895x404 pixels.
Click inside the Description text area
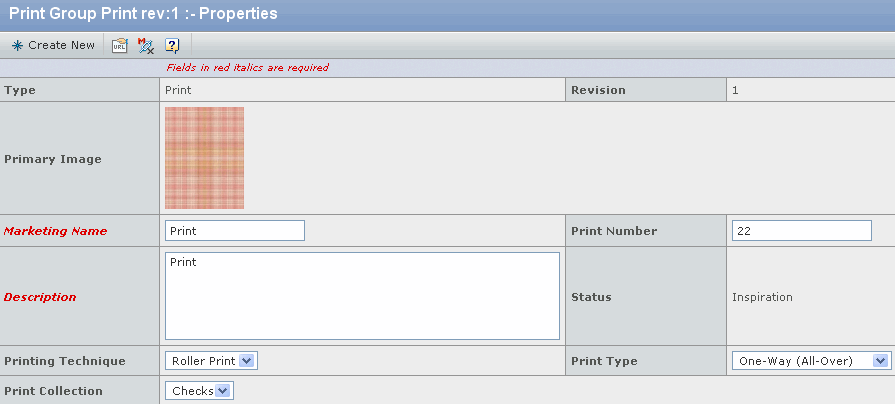tap(362, 296)
